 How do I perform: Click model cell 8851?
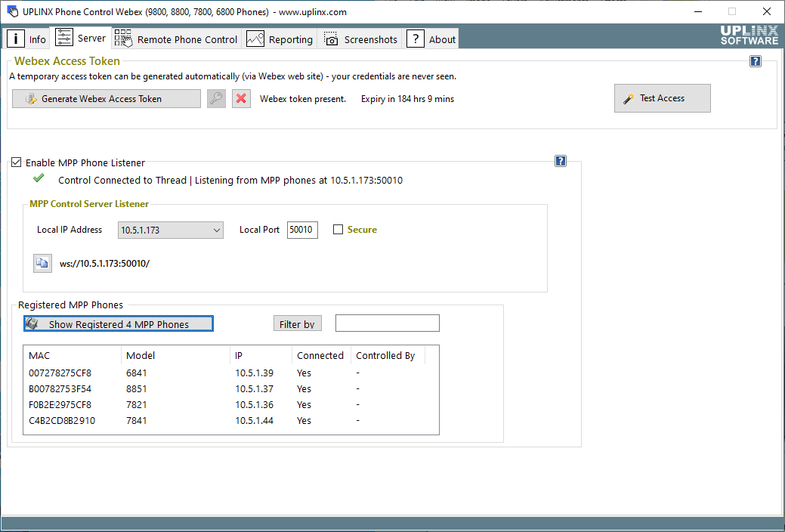pyautogui.click(x=136, y=389)
